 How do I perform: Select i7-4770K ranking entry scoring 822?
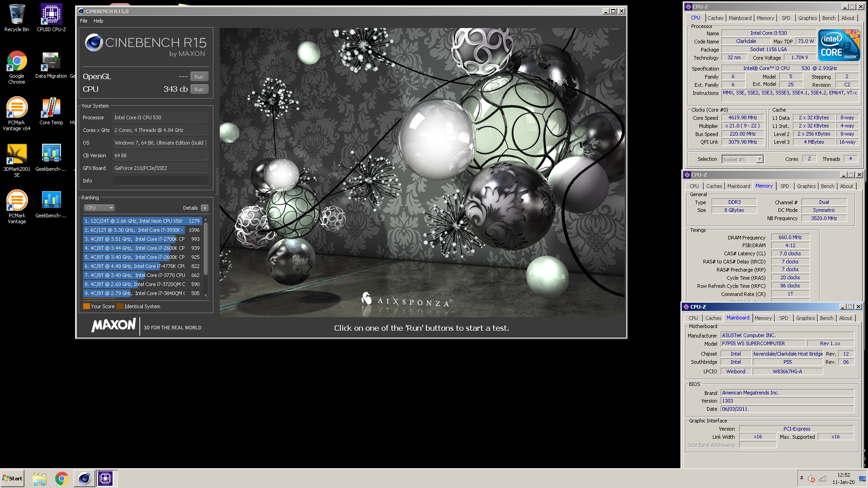pos(142,266)
